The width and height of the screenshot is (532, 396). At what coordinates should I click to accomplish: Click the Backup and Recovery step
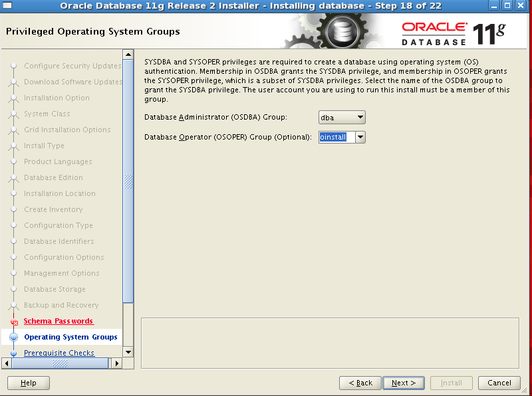click(x=61, y=305)
